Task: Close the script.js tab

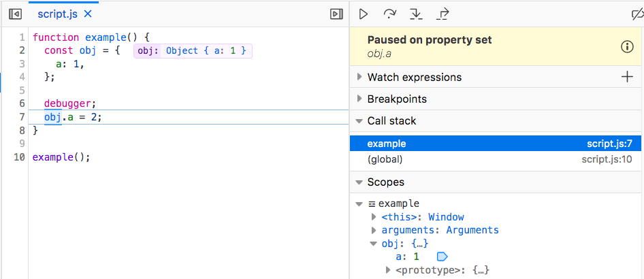Action: click(x=87, y=14)
